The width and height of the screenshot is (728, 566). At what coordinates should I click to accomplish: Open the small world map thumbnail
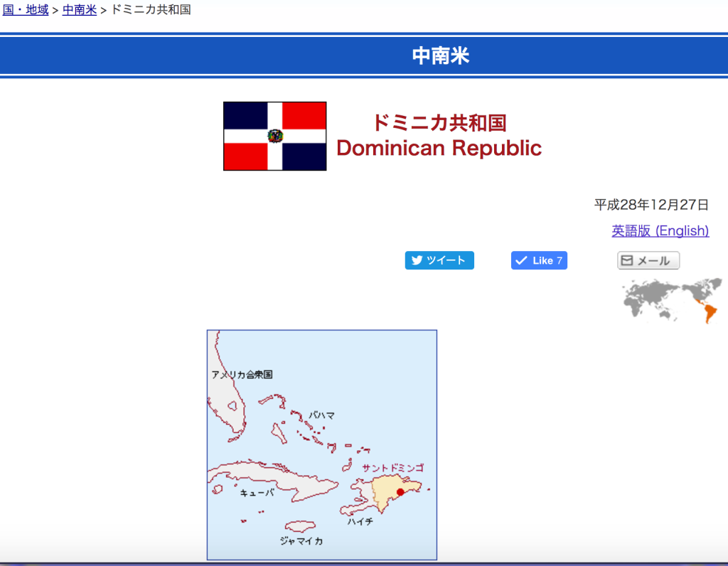click(672, 300)
